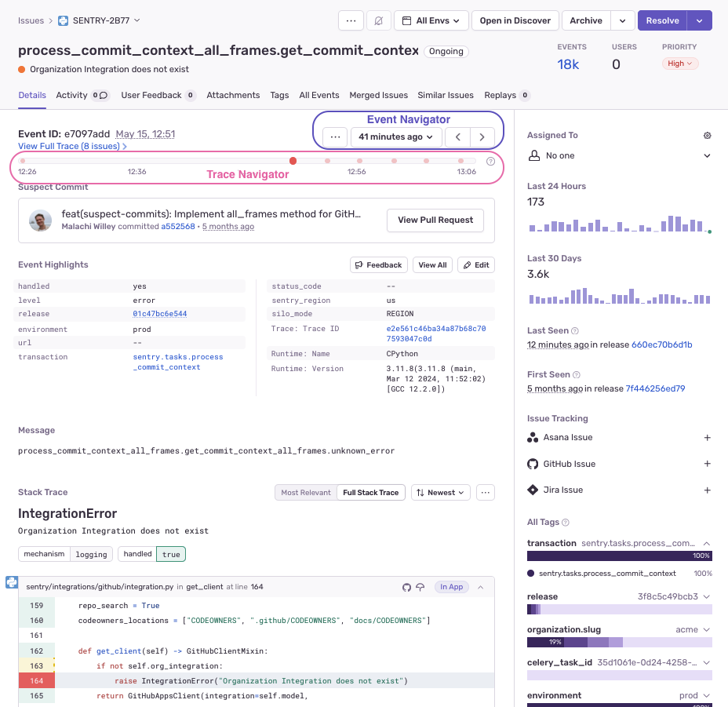Click the trace timeline help icon
Viewport: 728px width, 707px height.
point(491,161)
